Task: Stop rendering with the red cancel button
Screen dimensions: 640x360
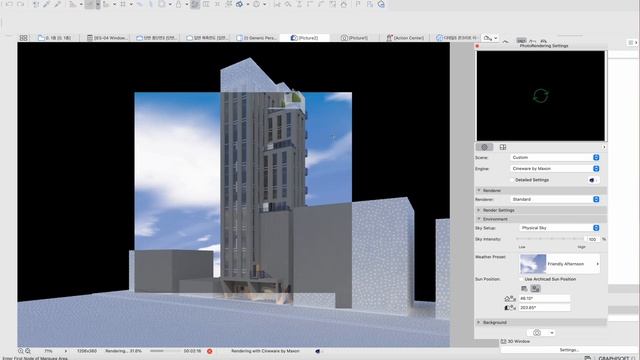Action: (209, 351)
